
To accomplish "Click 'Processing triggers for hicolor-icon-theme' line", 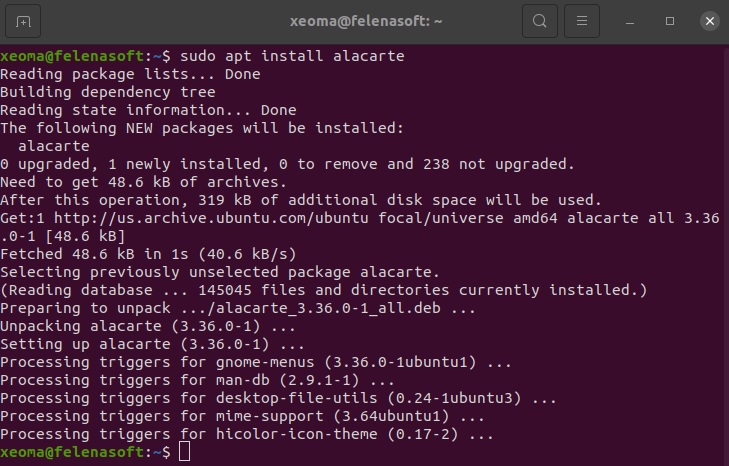I will [247, 434].
